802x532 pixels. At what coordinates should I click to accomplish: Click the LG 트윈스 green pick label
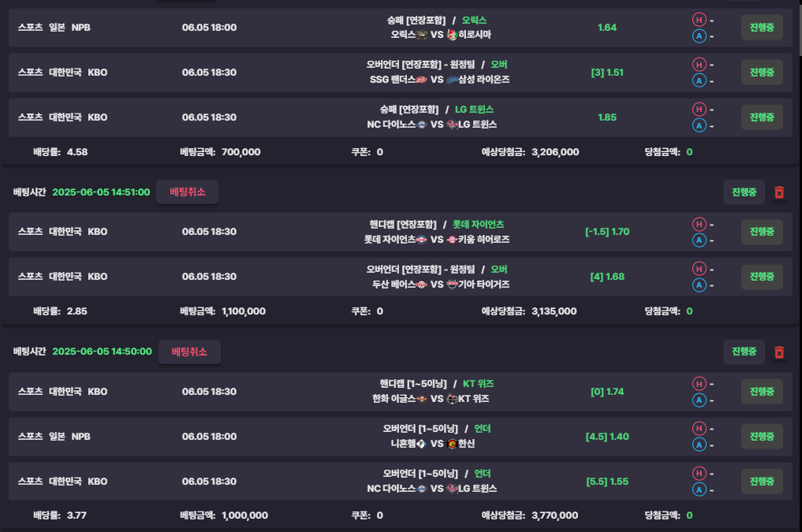474,110
